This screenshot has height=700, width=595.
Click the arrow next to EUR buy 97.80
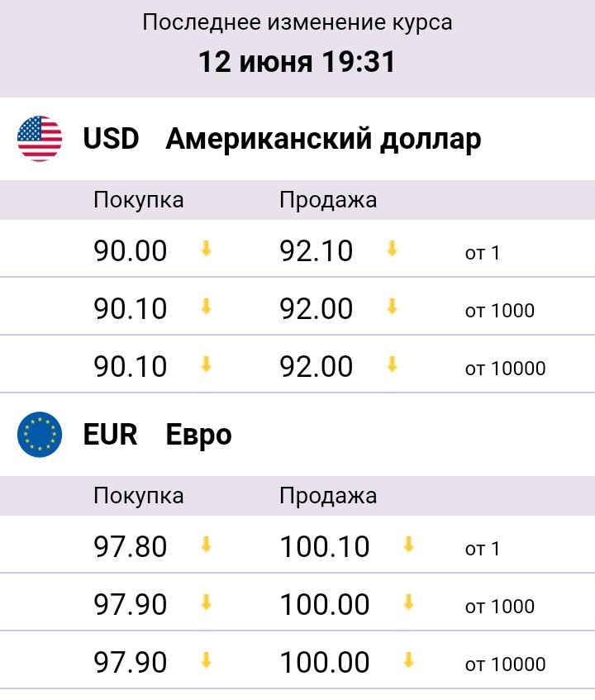(x=206, y=544)
